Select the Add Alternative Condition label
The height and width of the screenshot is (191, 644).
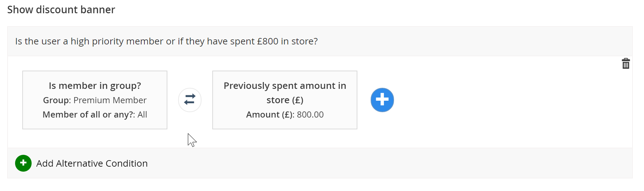coord(92,163)
